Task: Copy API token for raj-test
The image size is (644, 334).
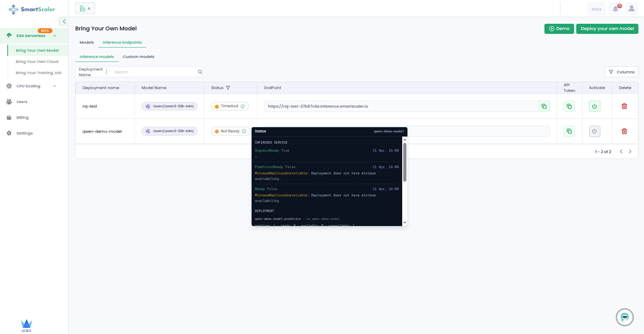Action: [x=569, y=106]
